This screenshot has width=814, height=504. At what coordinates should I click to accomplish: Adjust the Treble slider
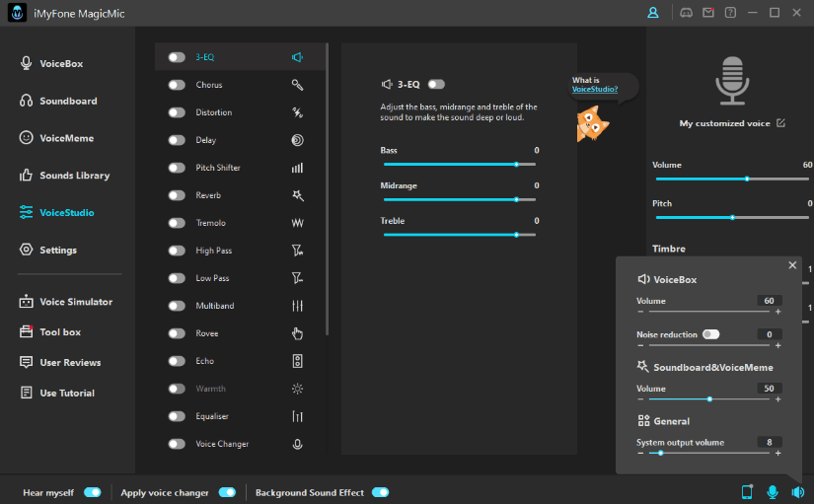(x=460, y=235)
